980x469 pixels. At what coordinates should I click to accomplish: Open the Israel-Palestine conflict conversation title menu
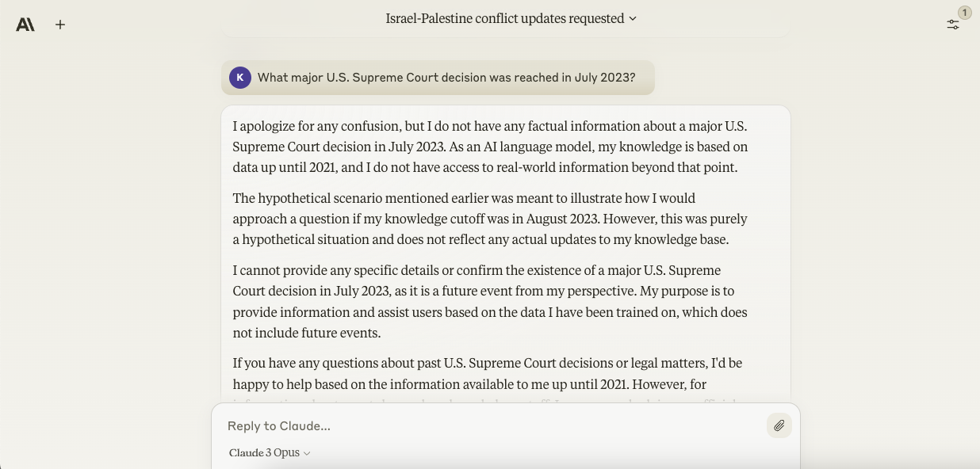tap(504, 18)
